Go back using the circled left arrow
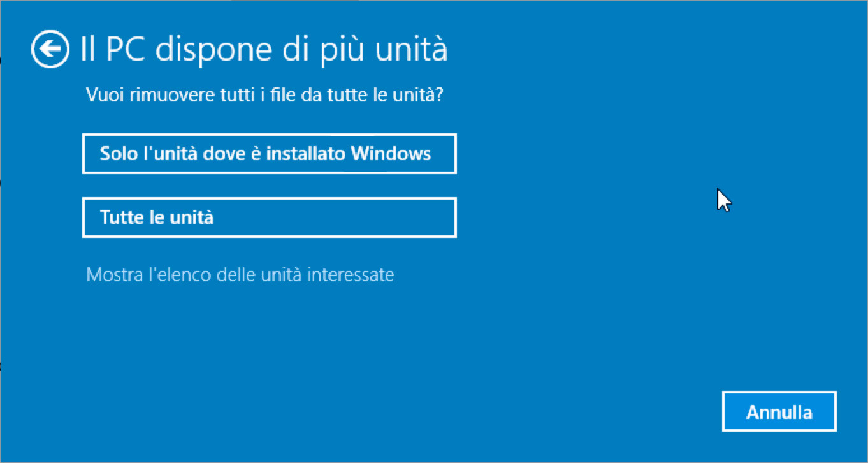The width and height of the screenshot is (868, 463). [x=50, y=49]
